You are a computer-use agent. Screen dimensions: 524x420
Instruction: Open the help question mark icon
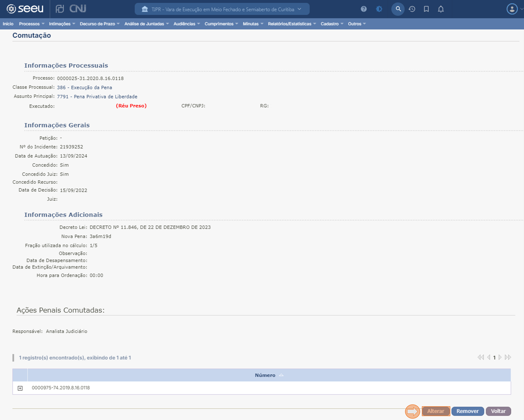(x=364, y=9)
